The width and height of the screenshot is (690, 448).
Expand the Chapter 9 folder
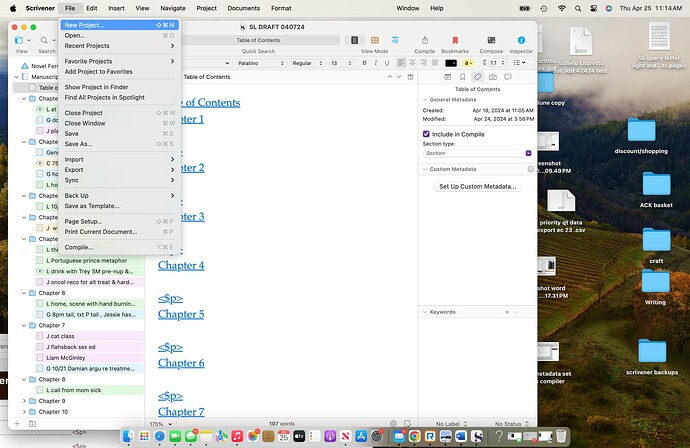click(x=24, y=401)
